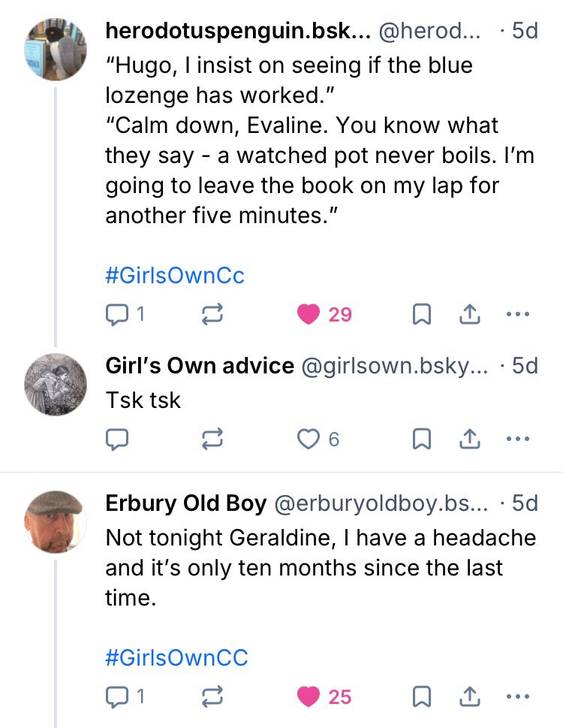Open more options for Erbury Old Boy post
Screen dimensions: 563x728
[518, 698]
